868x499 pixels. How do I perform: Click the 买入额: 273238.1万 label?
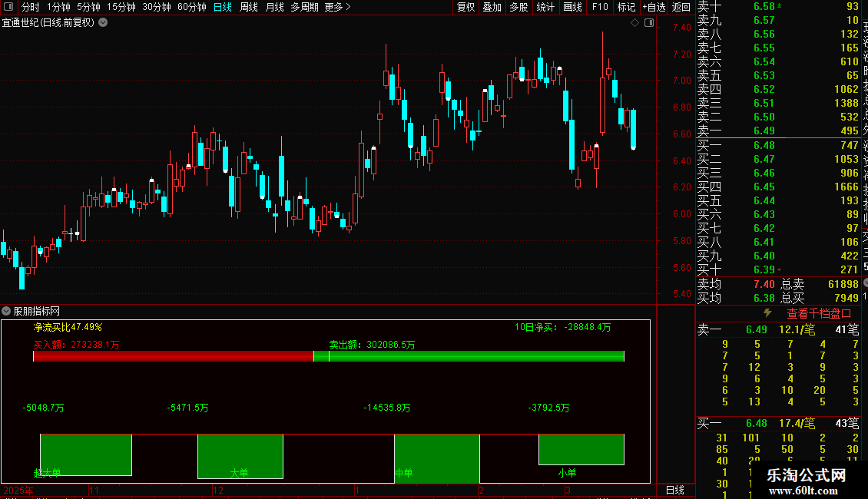pyautogui.click(x=76, y=345)
